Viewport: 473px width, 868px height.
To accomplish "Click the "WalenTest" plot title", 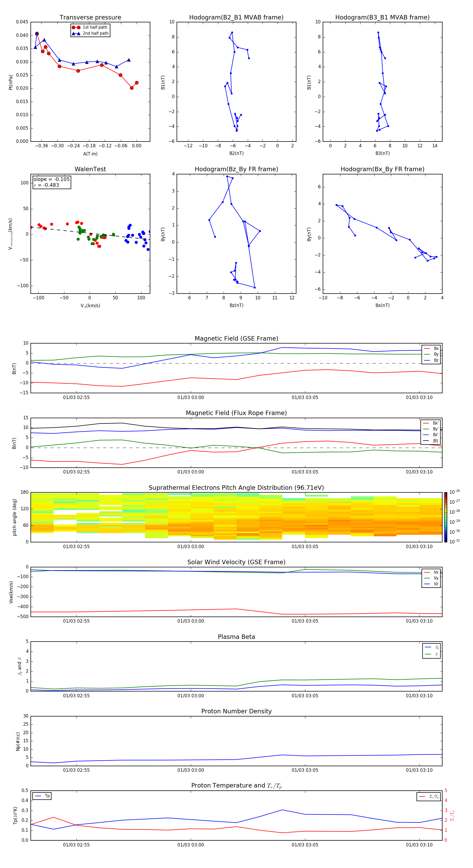I will coord(90,169).
